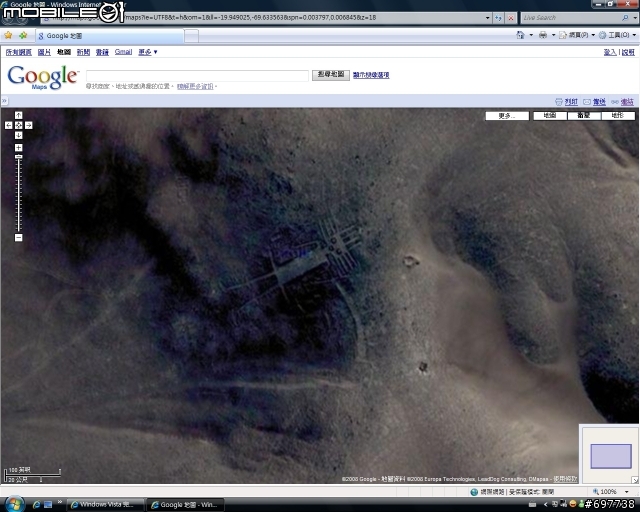640x512 pixels.
Task: Click the IE Home icon
Action: [520, 35]
